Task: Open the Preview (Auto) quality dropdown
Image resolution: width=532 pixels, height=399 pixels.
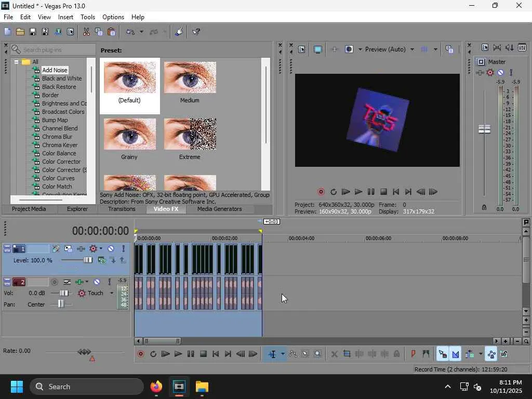Action: coord(412,49)
